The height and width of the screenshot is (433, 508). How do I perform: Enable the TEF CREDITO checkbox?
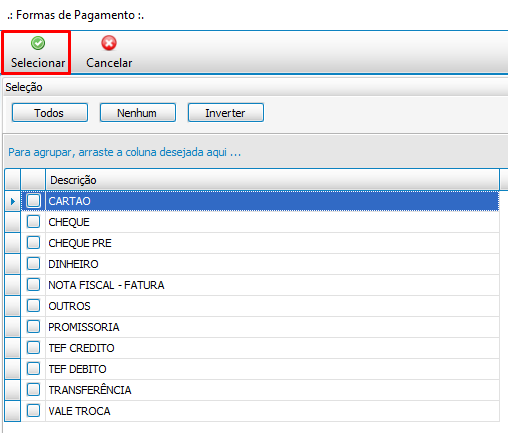point(33,348)
